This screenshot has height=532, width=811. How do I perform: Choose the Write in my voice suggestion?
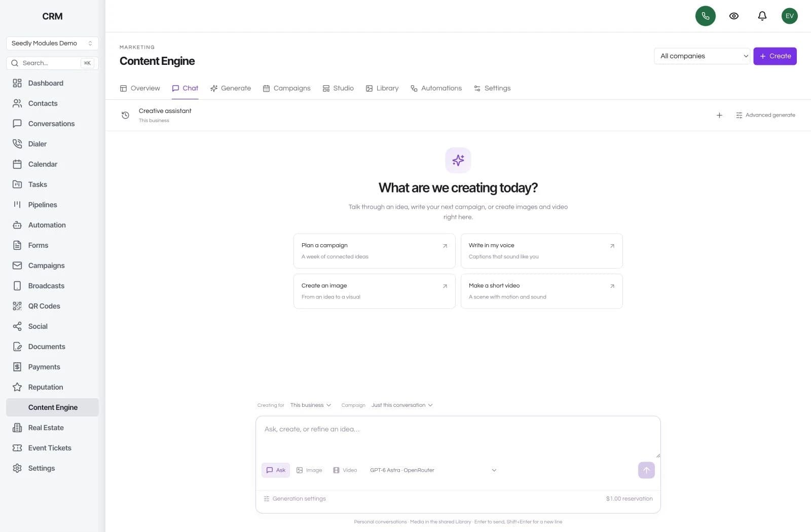pyautogui.click(x=541, y=251)
